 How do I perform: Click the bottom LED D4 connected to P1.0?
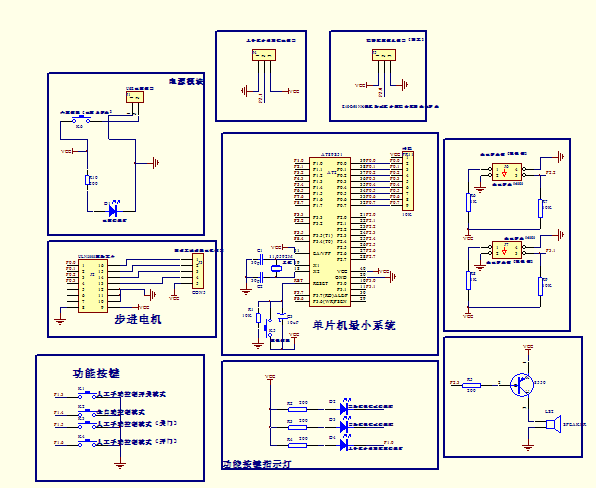tap(344, 445)
